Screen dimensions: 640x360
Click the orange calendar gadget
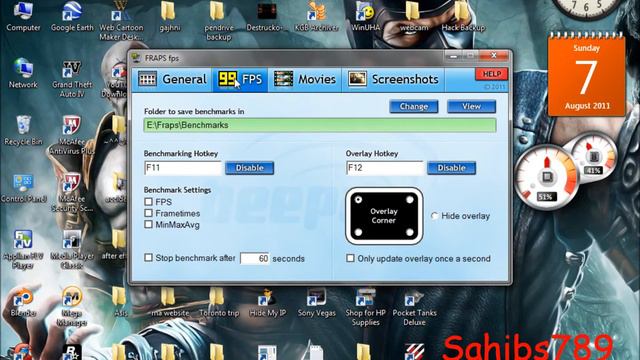[x=587, y=75]
